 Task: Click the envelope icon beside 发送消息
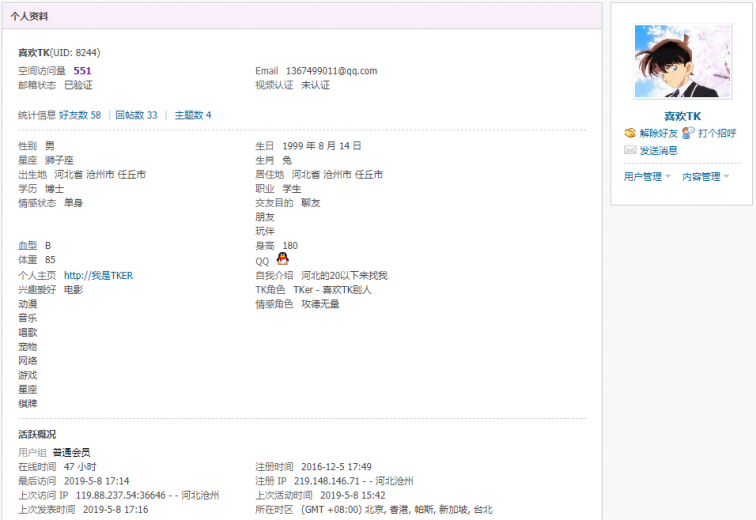(x=630, y=150)
